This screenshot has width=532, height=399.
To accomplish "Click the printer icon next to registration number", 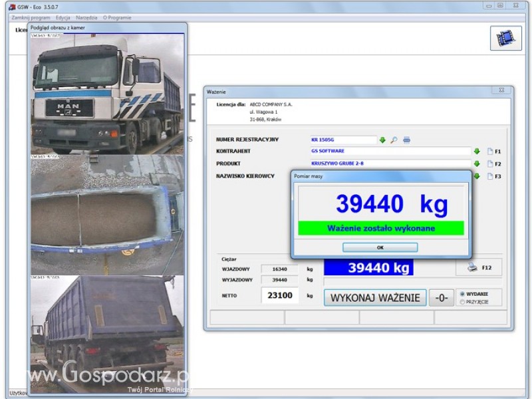I will pos(406,140).
